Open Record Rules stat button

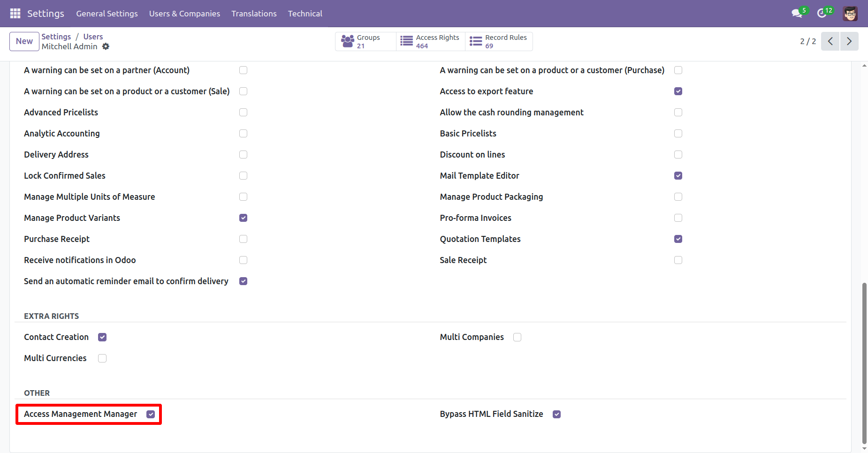pos(499,41)
